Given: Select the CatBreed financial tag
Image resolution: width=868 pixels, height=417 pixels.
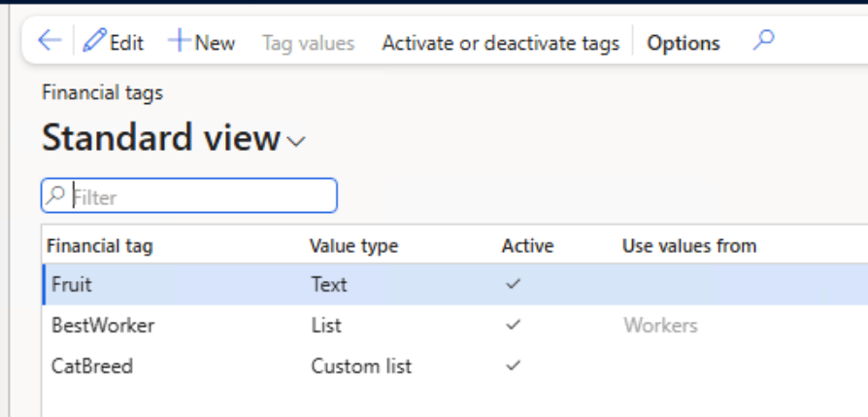Looking at the screenshot, I should click(92, 366).
